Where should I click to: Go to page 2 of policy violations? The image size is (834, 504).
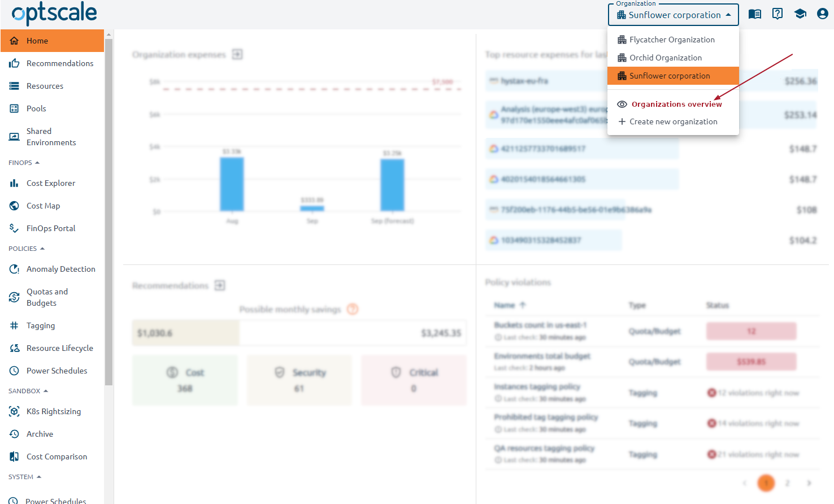pos(787,483)
